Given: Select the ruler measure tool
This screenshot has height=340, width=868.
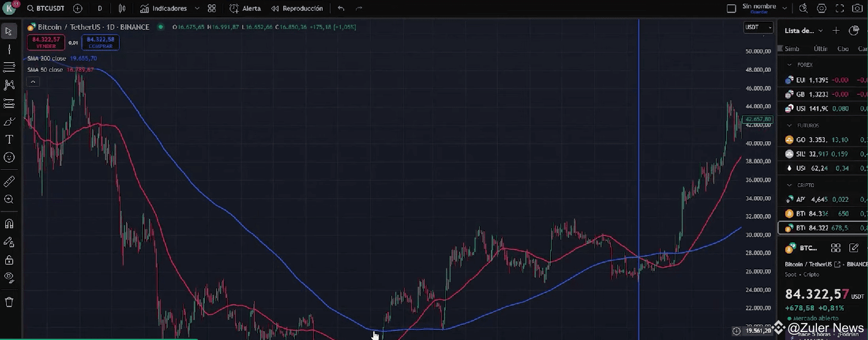Looking at the screenshot, I should 9,181.
